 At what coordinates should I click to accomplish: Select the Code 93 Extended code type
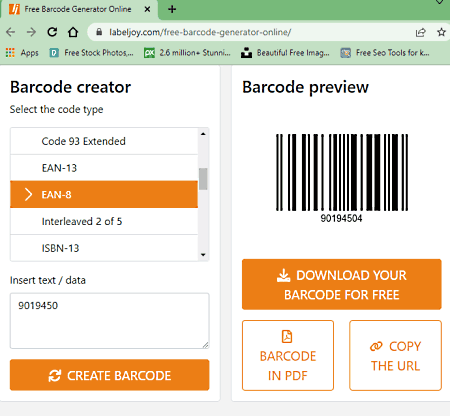coord(104,141)
